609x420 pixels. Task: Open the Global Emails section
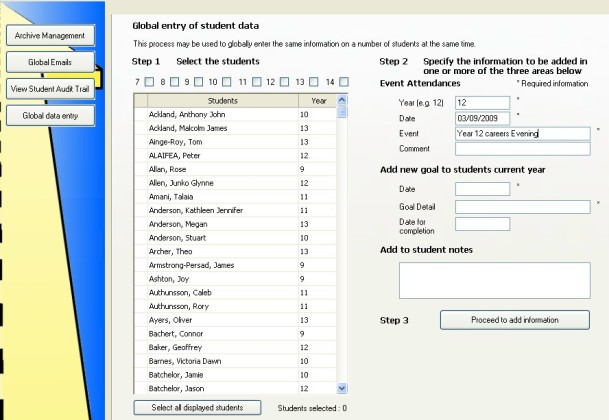click(50, 62)
